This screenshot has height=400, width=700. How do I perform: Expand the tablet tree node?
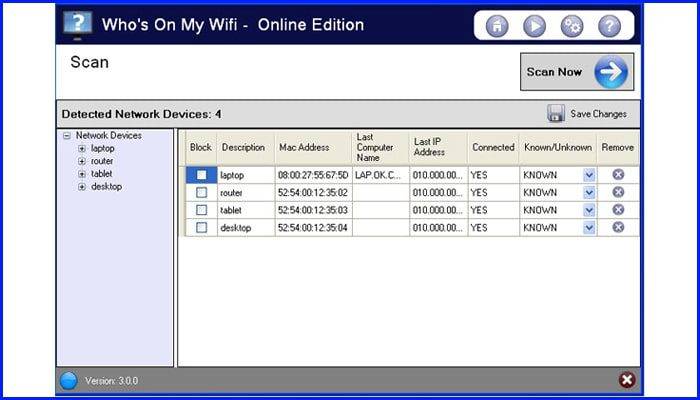[82, 174]
